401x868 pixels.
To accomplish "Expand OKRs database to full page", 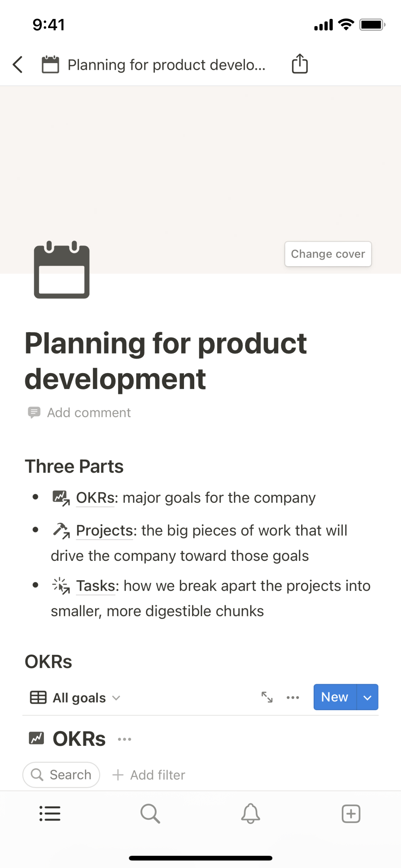I will [x=267, y=697].
